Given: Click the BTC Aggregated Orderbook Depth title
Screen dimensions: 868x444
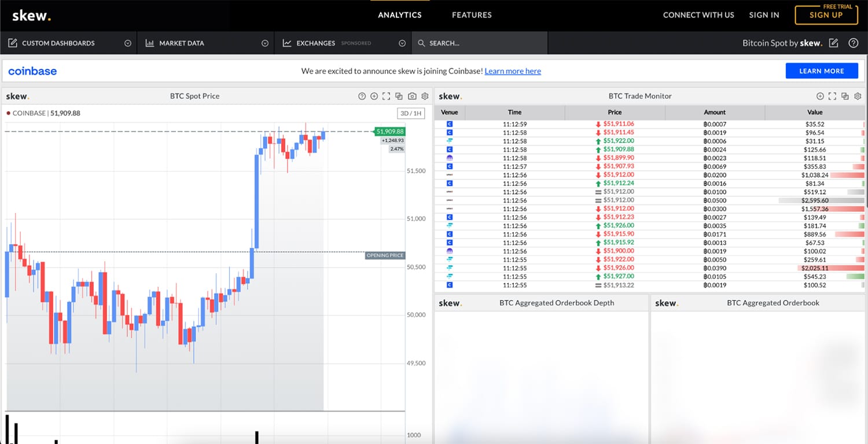Looking at the screenshot, I should point(557,303).
